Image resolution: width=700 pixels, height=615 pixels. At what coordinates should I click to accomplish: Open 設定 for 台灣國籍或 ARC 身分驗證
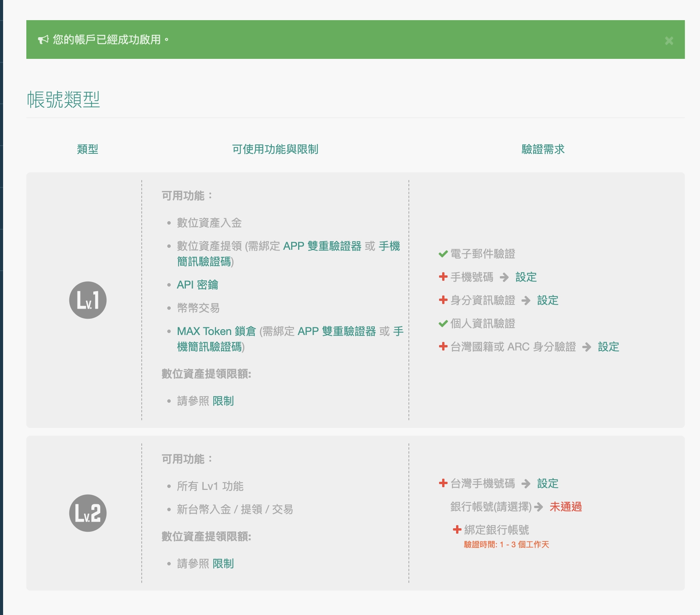coord(608,347)
